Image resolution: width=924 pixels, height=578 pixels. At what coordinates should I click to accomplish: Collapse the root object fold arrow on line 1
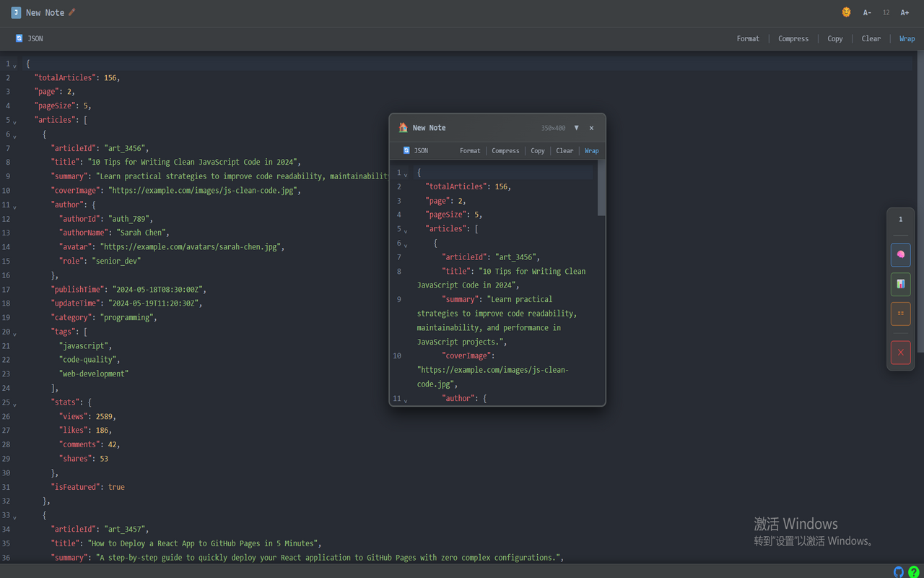(x=15, y=66)
